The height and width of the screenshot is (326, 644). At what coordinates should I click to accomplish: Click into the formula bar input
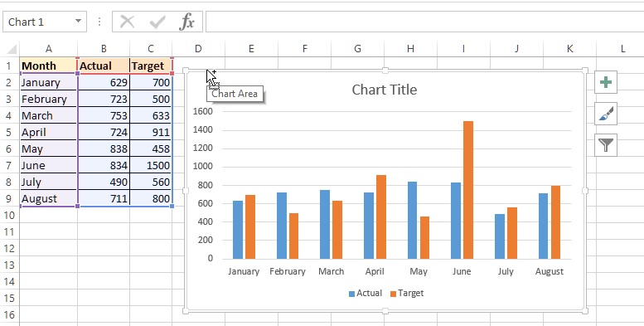pos(424,22)
